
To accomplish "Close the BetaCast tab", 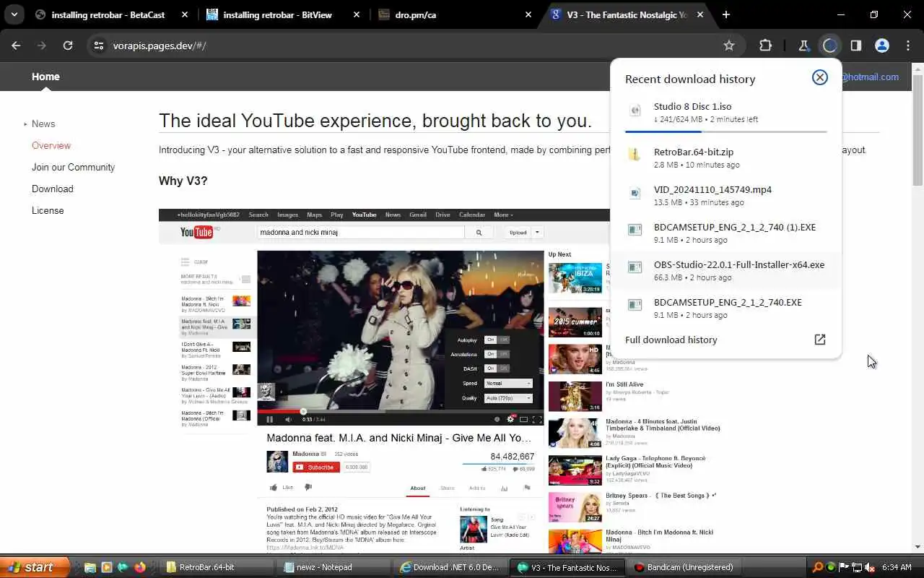I will click(x=185, y=14).
